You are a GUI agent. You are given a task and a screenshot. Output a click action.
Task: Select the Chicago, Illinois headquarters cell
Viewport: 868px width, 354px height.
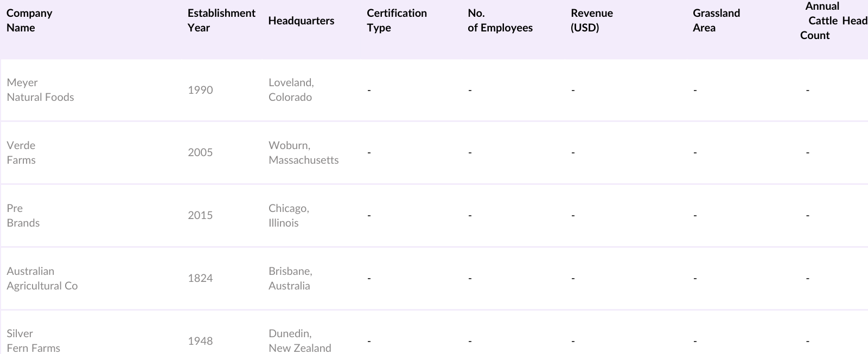tap(289, 216)
